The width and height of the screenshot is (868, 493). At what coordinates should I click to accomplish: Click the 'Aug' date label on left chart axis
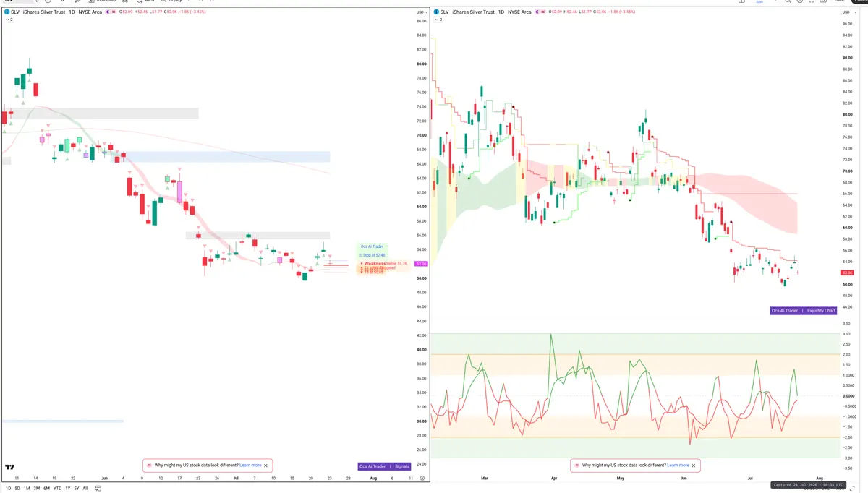(373, 479)
